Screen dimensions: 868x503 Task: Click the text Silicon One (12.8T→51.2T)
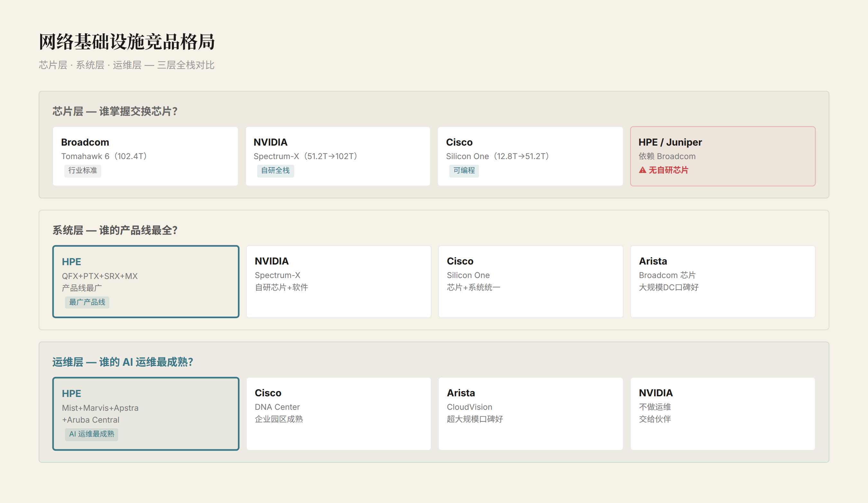497,156
